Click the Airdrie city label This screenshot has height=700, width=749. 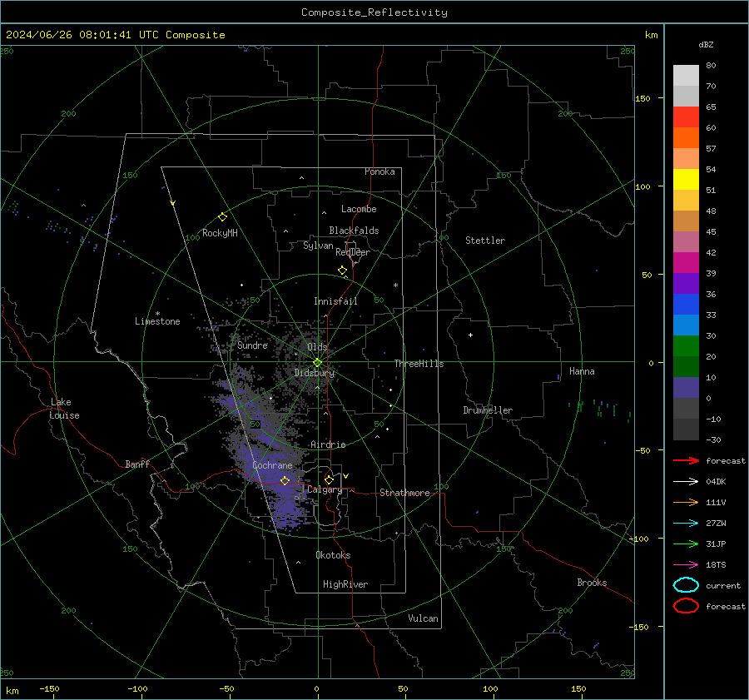coord(328,444)
